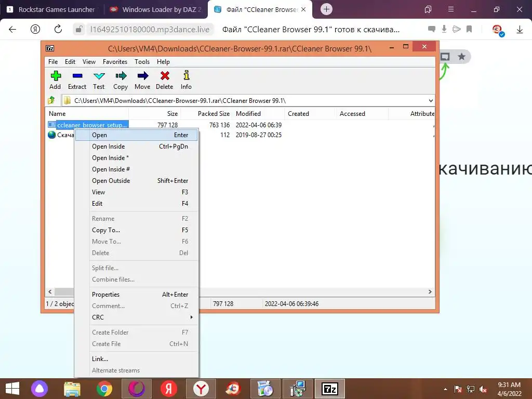The height and width of the screenshot is (399, 532).
Task: Choose Open Inside with Ctrl+PgDn shortcut
Action: point(136,147)
